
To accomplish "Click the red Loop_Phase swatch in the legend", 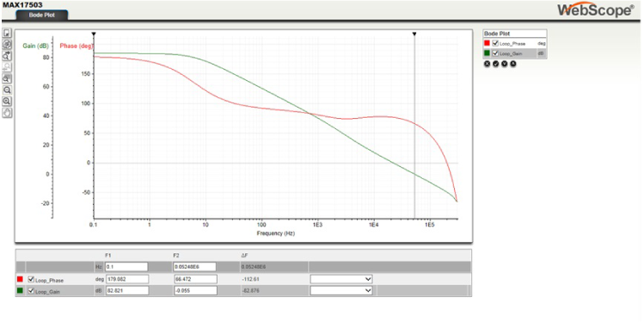I will tap(488, 43).
